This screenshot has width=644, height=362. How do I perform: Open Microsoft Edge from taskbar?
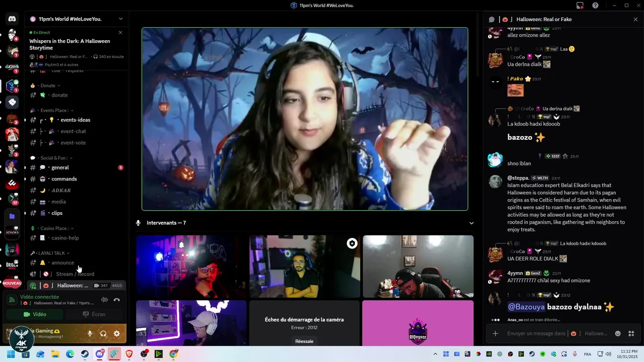pos(70,354)
